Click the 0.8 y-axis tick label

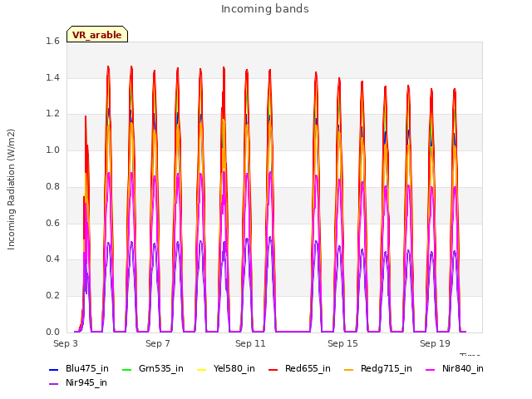[x=52, y=186]
